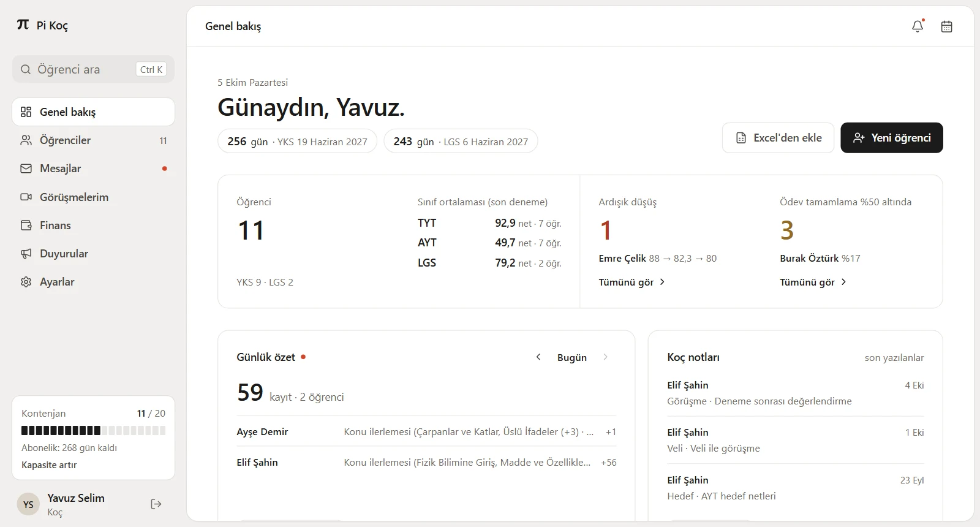Open Yavuz Selim profile name
The image size is (980, 527).
point(76,498)
